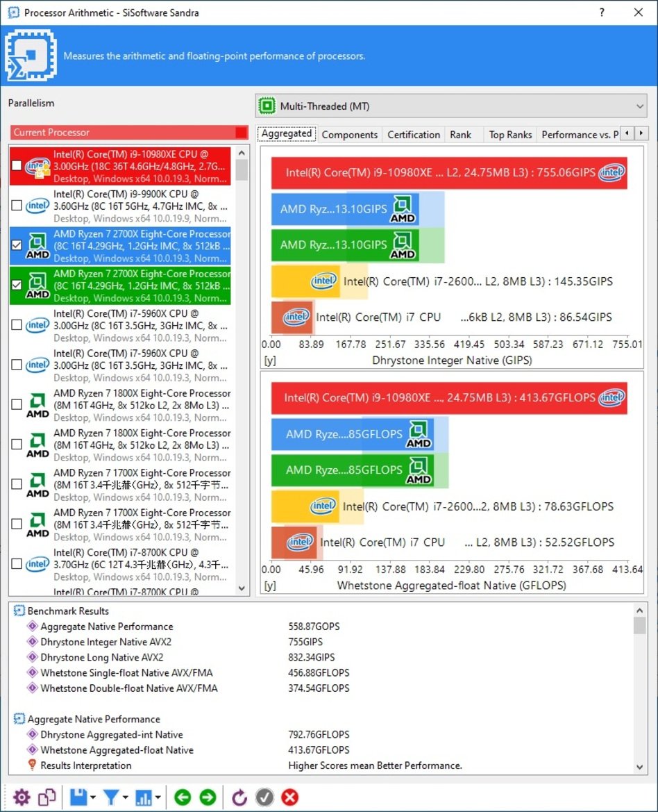The image size is (658, 812).
Task: Click the Benchmark Results section icon
Action: (19, 611)
